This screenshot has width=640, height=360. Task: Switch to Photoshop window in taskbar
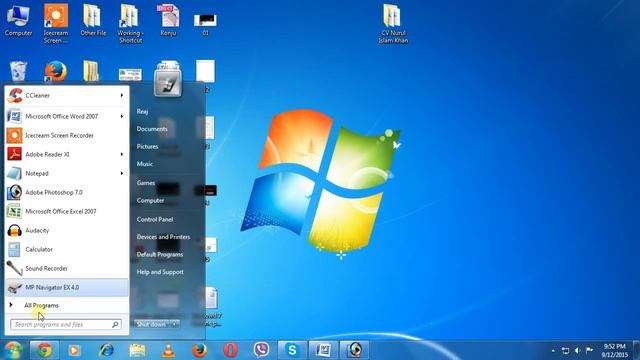click(354, 350)
